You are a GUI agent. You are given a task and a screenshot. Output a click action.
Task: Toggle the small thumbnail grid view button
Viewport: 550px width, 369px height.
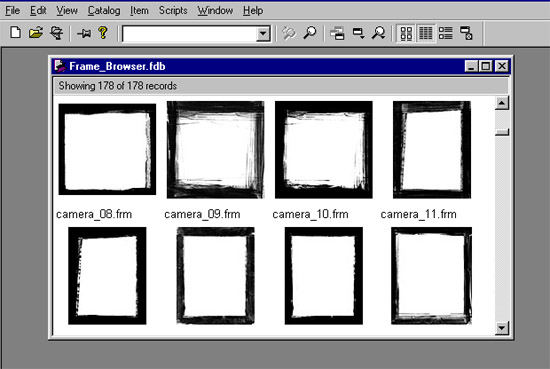click(426, 34)
